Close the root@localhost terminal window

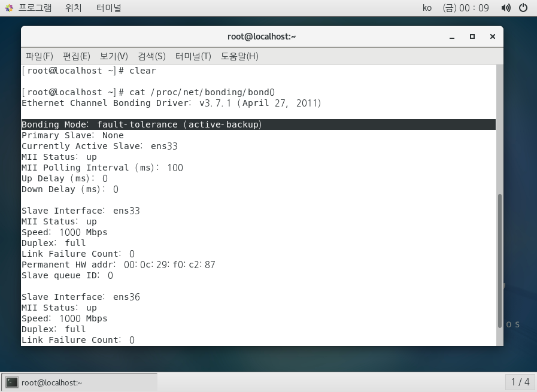pyautogui.click(x=493, y=37)
